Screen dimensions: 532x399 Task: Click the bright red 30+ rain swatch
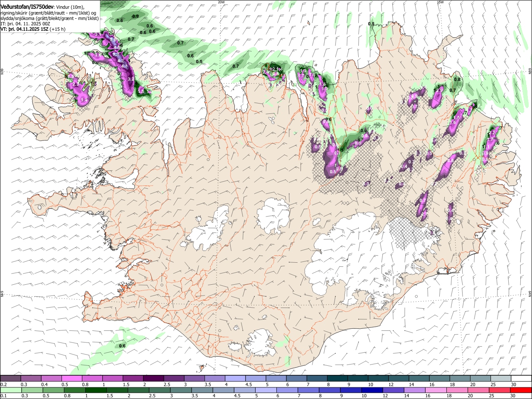pyautogui.click(x=521, y=390)
